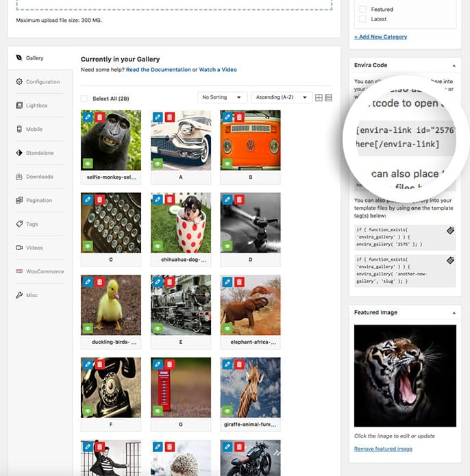Screen dimensions: 470x476
Task: Edit the selfie-monkey image with pencil icon
Action: [88, 117]
